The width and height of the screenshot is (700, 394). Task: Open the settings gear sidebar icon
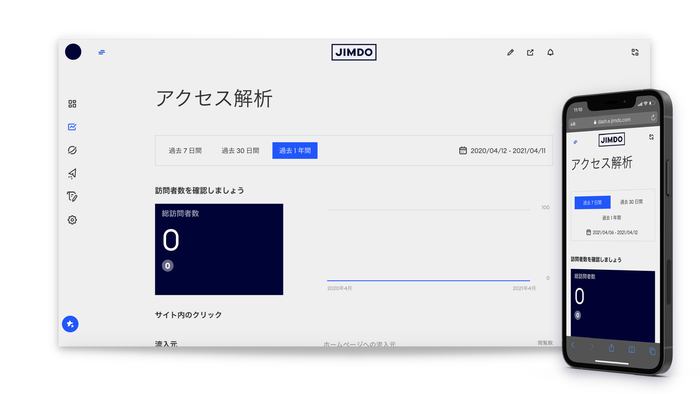point(72,220)
